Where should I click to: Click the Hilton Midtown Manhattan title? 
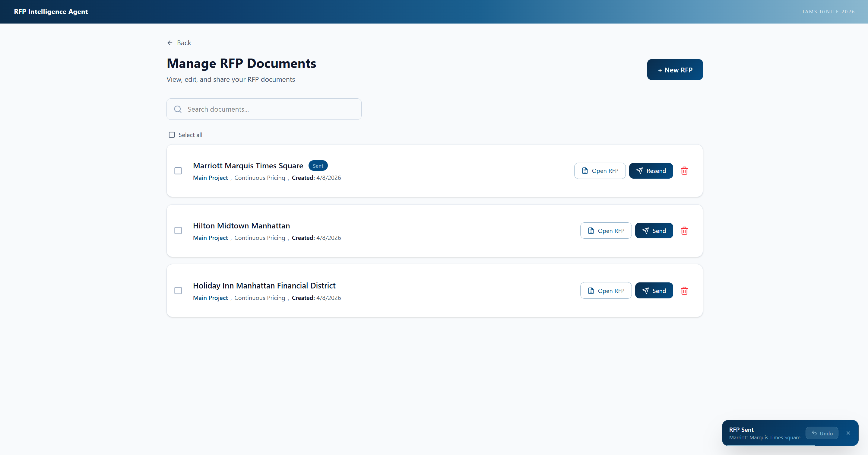pos(241,226)
